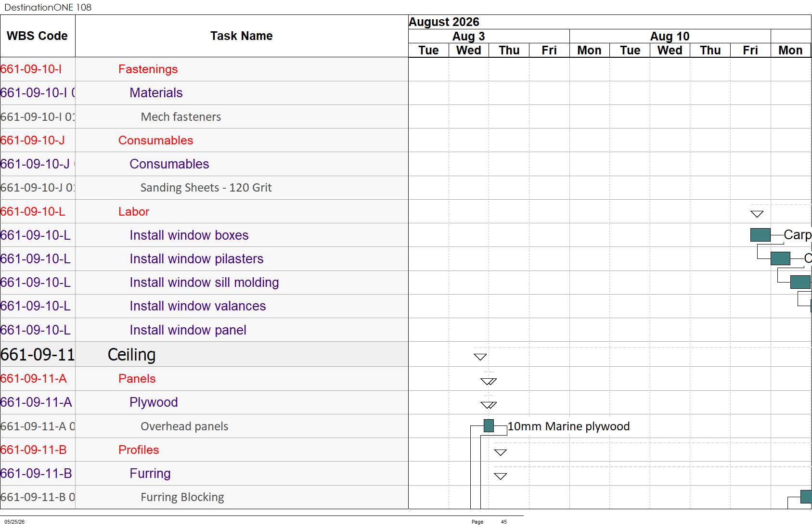Screen dimensions: 812x528
Task: Click the DestinationONE 108 title text
Action: pos(48,7)
